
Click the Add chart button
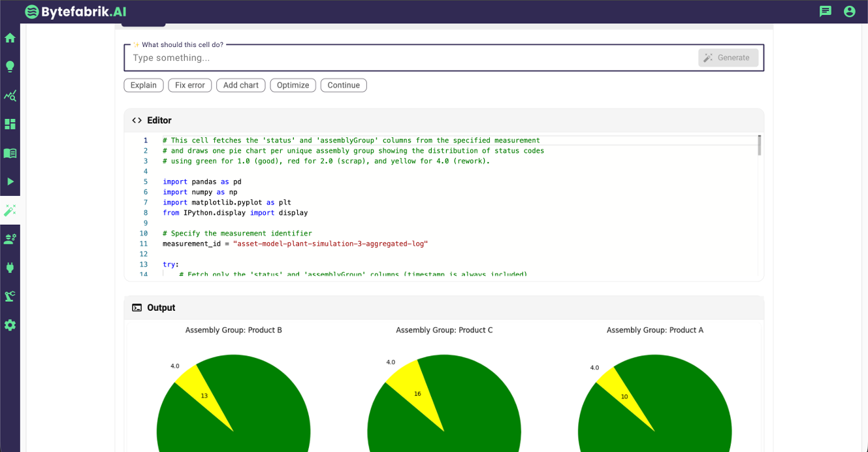[x=240, y=85]
